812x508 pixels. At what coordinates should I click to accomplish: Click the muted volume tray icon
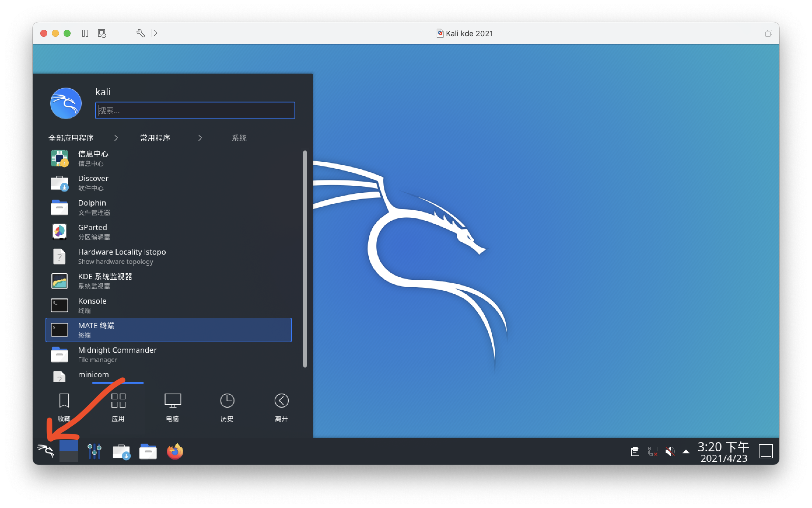coord(670,451)
